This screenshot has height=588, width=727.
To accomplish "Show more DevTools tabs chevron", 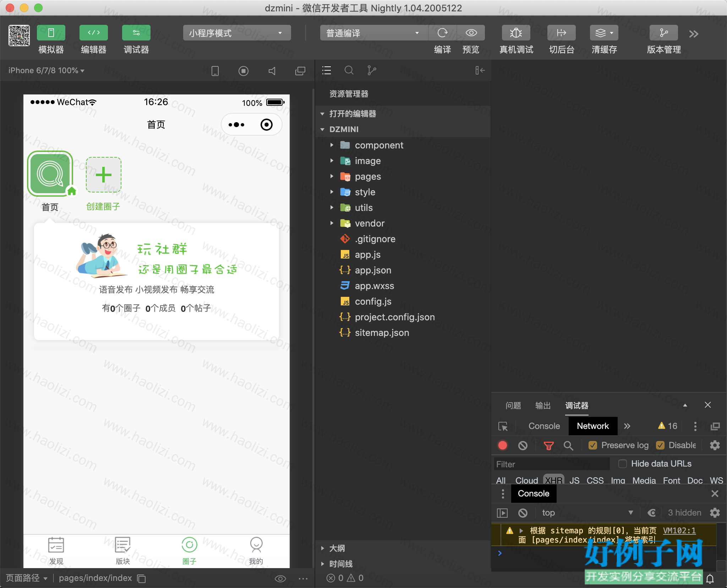I will pyautogui.click(x=627, y=426).
